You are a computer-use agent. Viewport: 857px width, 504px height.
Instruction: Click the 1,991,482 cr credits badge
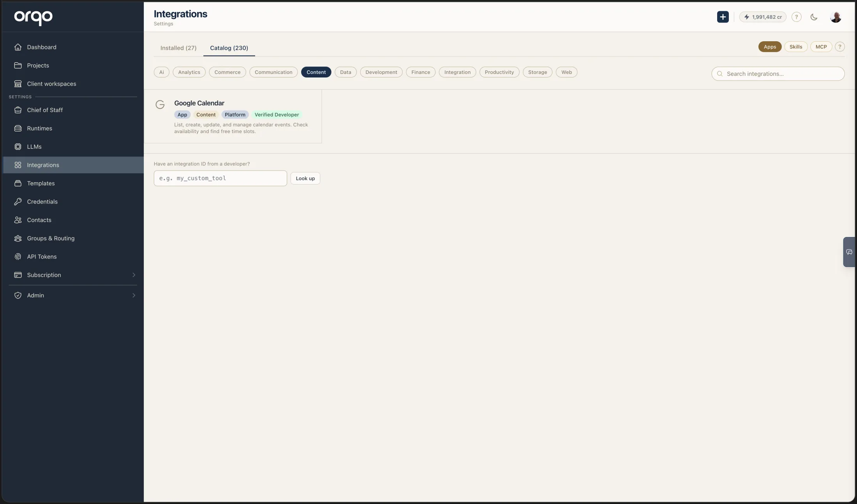click(763, 17)
